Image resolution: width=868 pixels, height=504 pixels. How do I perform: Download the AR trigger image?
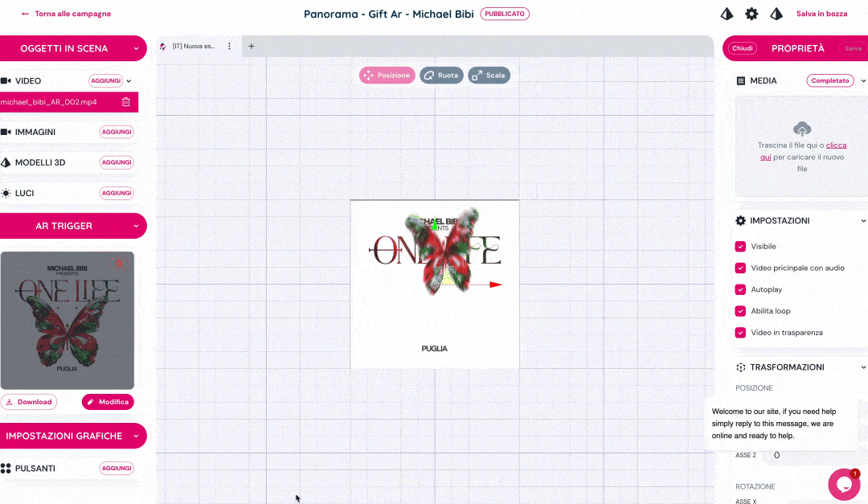tap(30, 401)
